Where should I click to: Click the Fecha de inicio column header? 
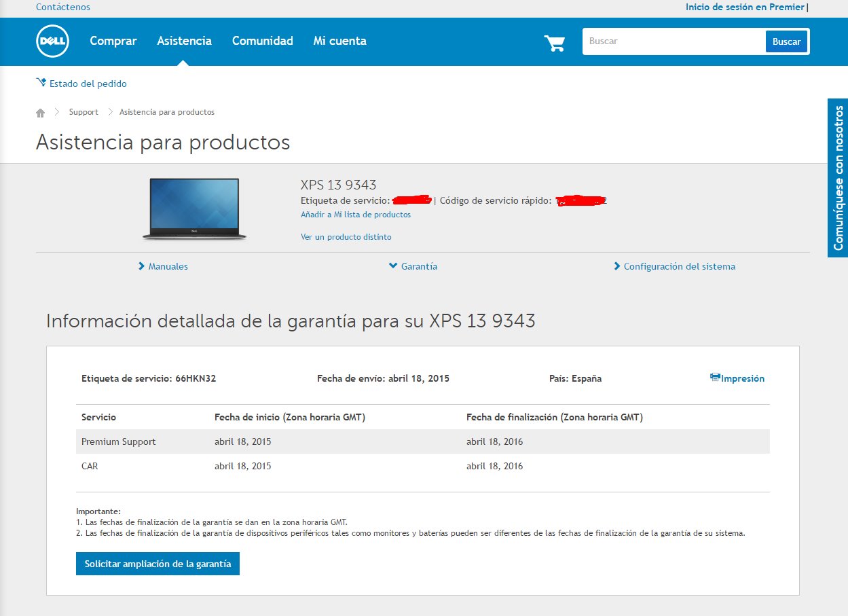click(290, 417)
